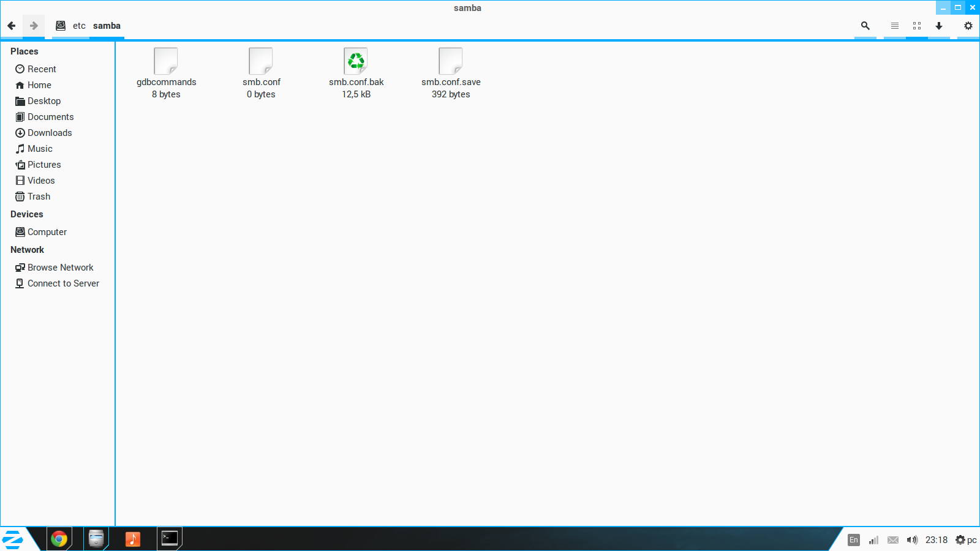Open Music in the sidebar
Screen dimensions: 980x551
click(x=58, y=149)
